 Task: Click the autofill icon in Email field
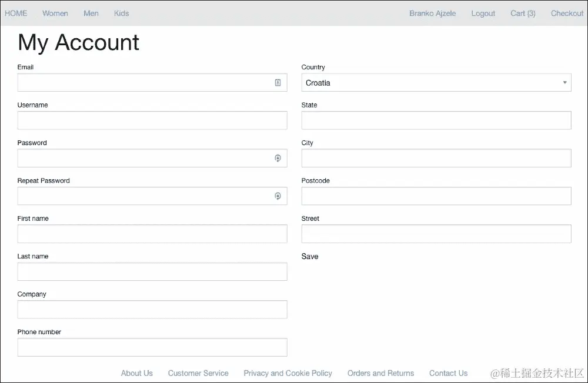click(278, 82)
